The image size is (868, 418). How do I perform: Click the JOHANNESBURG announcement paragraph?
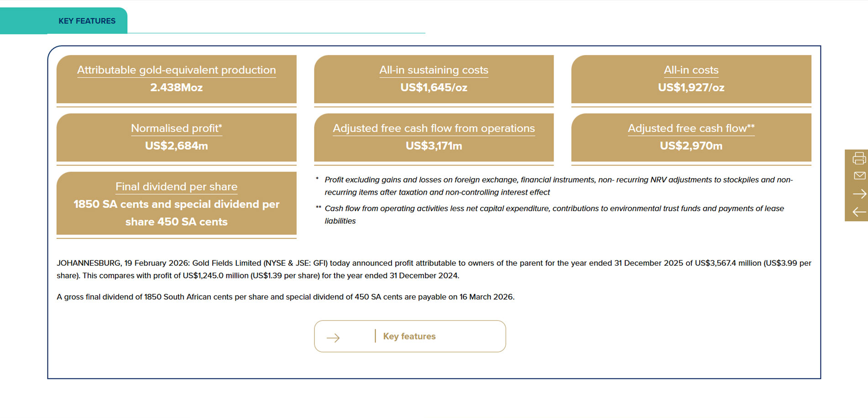coord(434,269)
